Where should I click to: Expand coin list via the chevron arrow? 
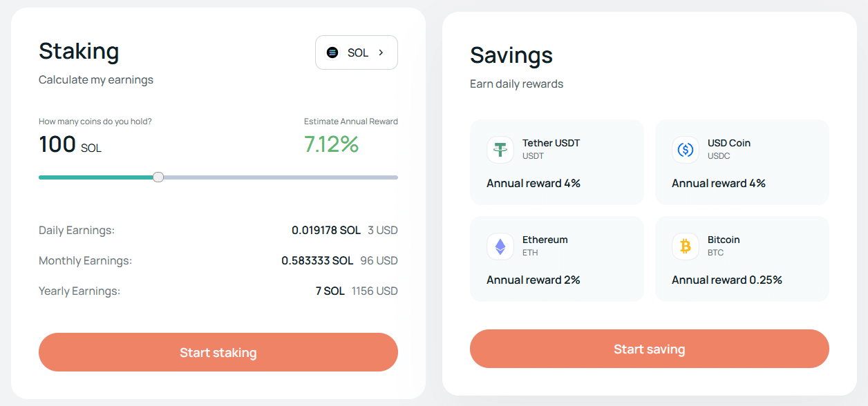[x=381, y=52]
